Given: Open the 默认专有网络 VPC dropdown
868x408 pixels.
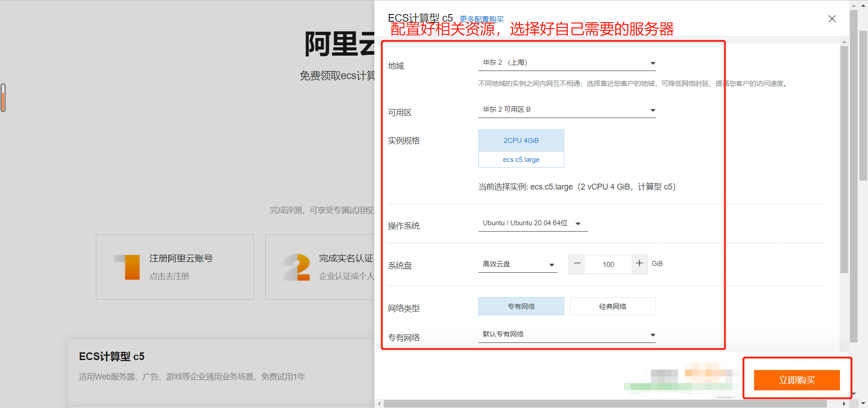Looking at the screenshot, I should click(x=567, y=335).
